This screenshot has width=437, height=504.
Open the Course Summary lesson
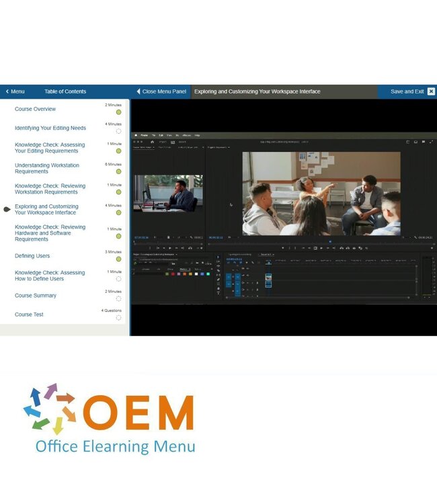click(x=36, y=296)
